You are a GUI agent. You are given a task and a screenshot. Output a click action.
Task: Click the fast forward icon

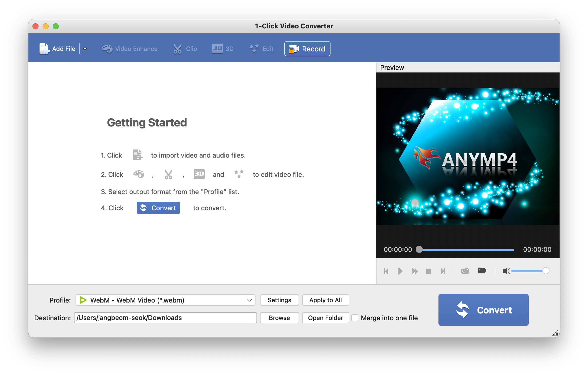click(x=415, y=271)
